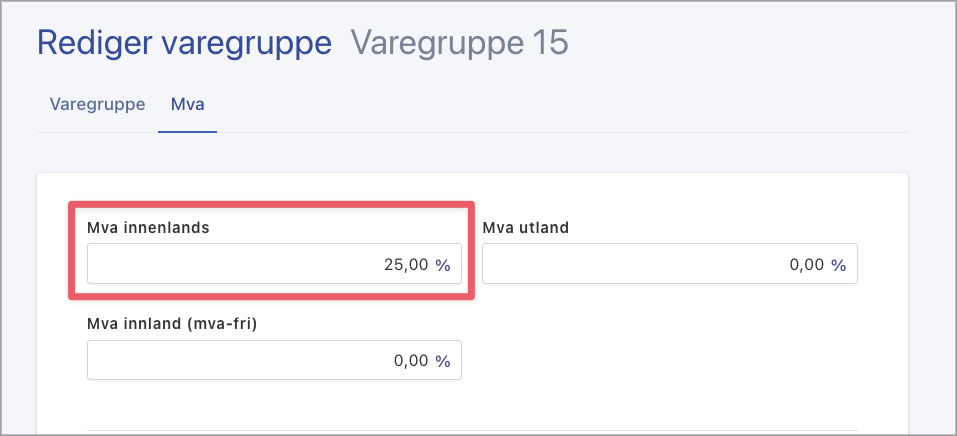Click the "Rediger varegruppe" page heading

pos(184,43)
